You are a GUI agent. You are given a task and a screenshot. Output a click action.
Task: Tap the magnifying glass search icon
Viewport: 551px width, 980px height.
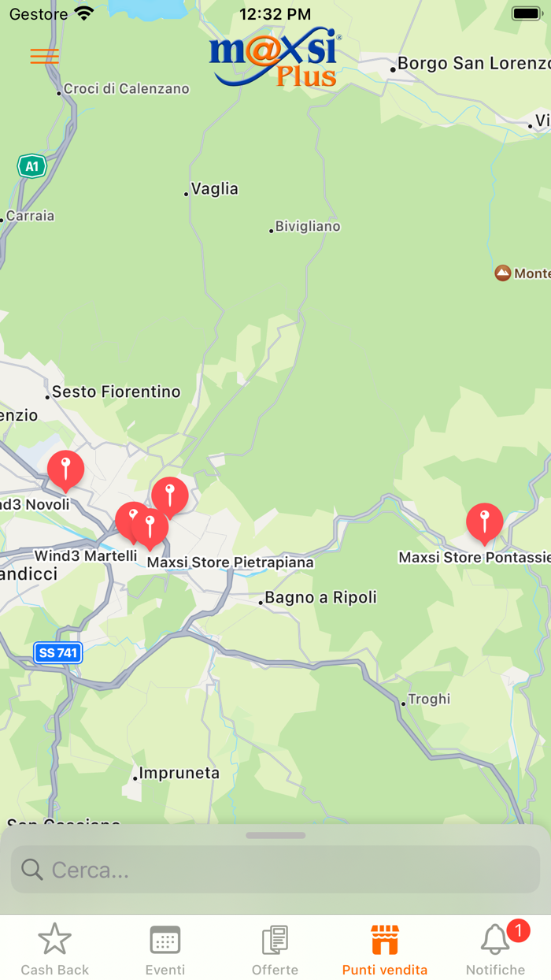point(32,870)
